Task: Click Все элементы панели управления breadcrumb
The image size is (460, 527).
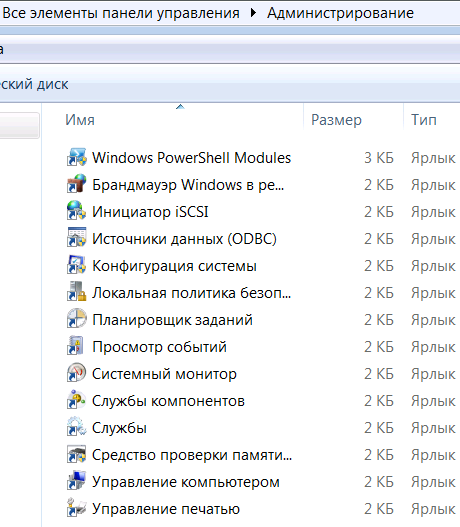Action: (x=121, y=13)
